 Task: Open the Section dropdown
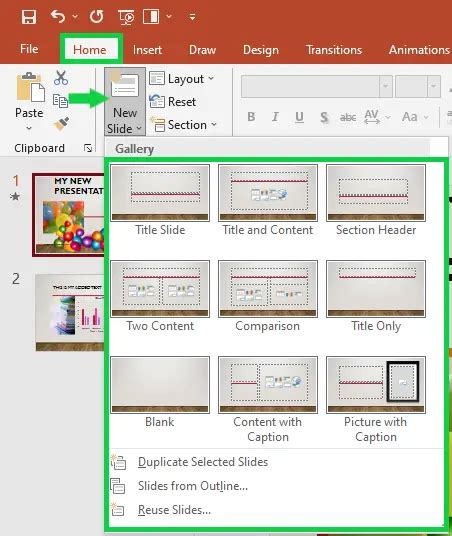pos(183,125)
